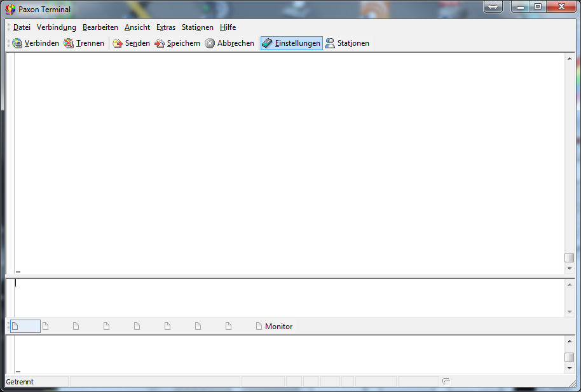
Task: Click the main output pane scrollbar thumb
Action: (x=569, y=257)
